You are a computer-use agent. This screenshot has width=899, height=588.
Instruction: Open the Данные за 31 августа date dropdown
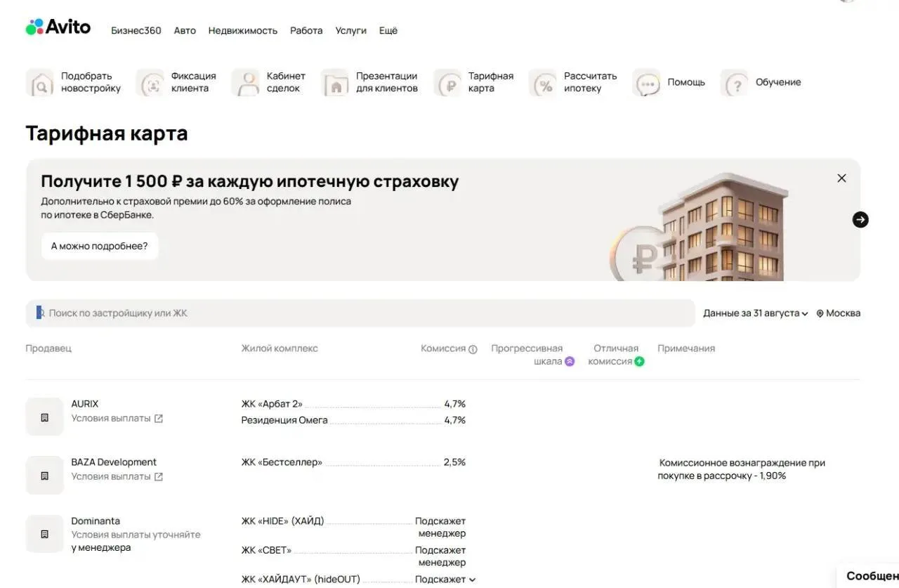tap(756, 313)
